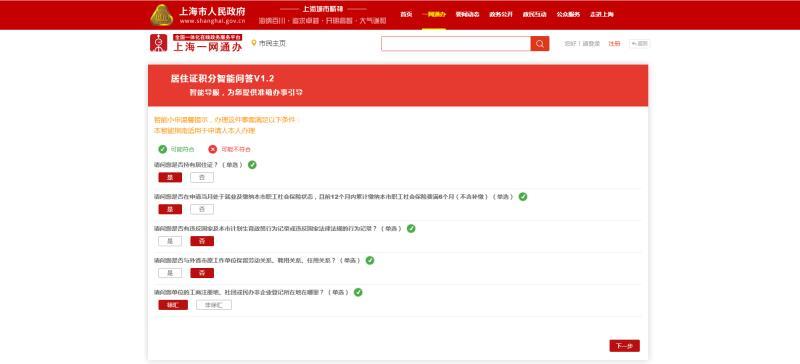Click the 注册 register link
Image resolution: width=800 pixels, height=364 pixels.
click(x=614, y=43)
